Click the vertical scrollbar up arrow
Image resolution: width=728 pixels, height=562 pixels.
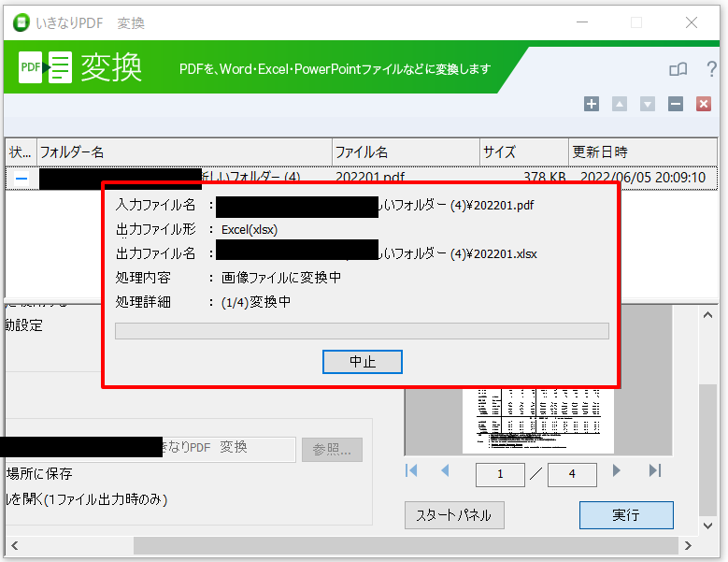pos(707,315)
